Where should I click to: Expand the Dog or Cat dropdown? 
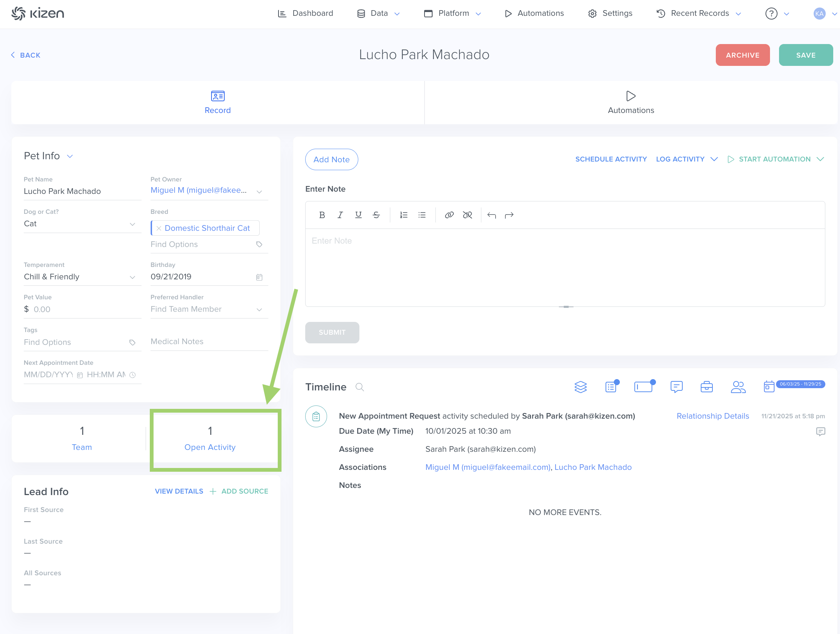pyautogui.click(x=132, y=224)
